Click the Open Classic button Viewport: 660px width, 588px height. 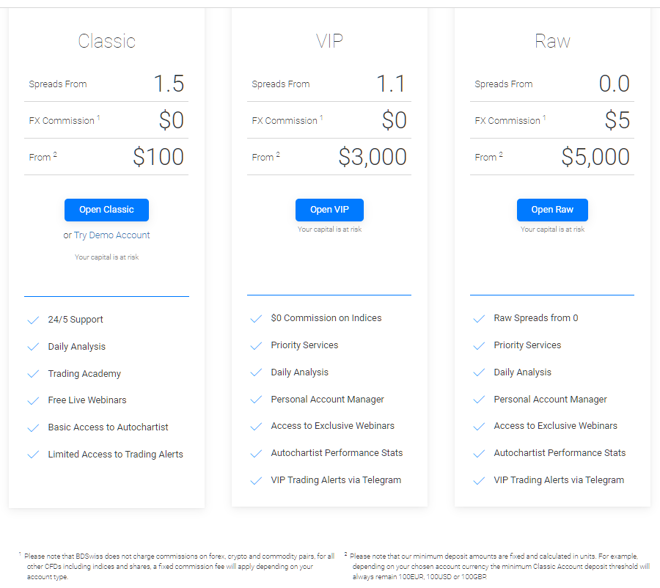click(106, 210)
